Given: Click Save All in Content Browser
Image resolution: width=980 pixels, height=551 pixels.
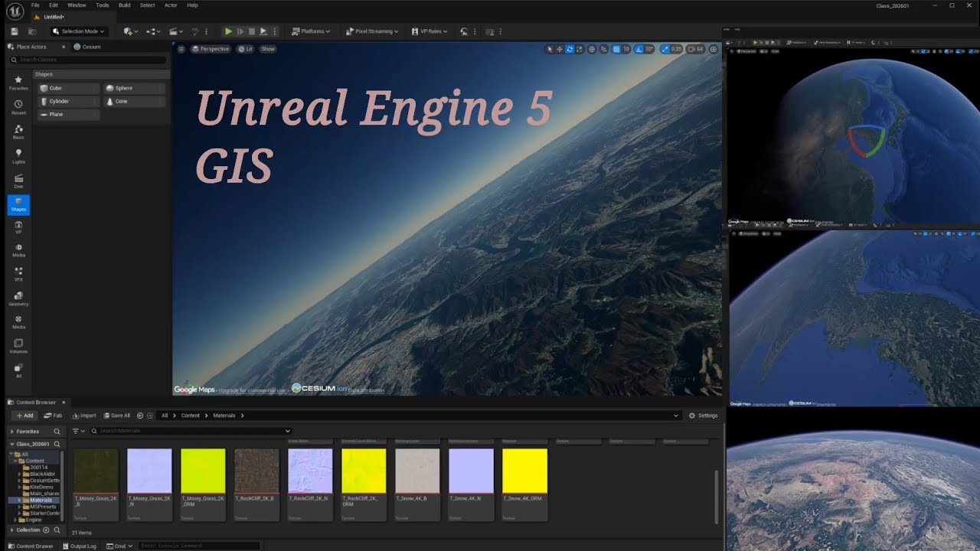Looking at the screenshot, I should pyautogui.click(x=116, y=416).
